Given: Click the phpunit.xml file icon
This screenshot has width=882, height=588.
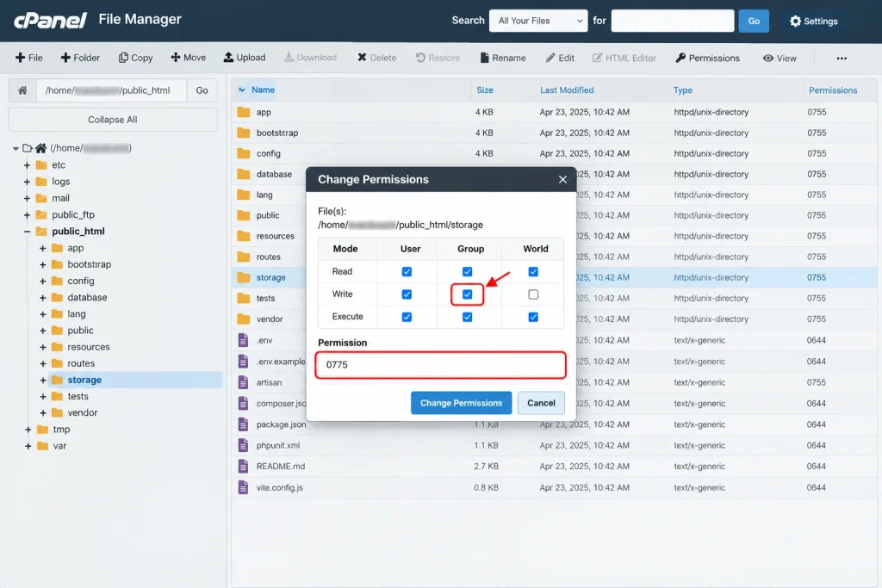Looking at the screenshot, I should tap(243, 445).
